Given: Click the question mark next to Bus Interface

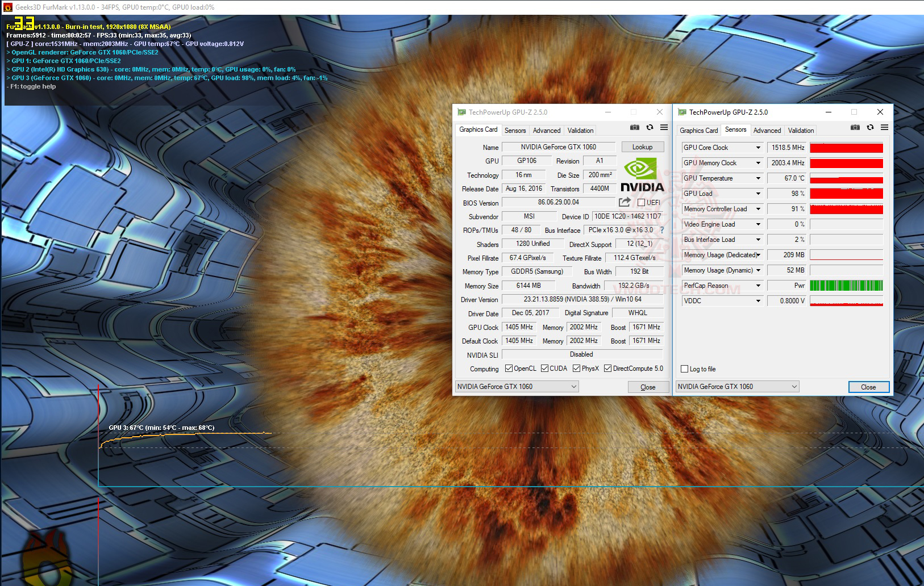Looking at the screenshot, I should 661,230.
